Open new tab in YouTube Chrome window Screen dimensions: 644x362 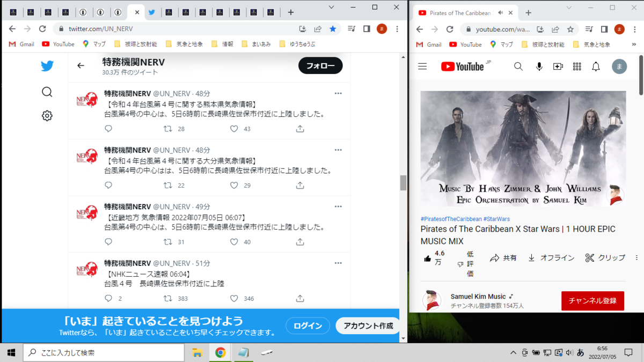528,12
